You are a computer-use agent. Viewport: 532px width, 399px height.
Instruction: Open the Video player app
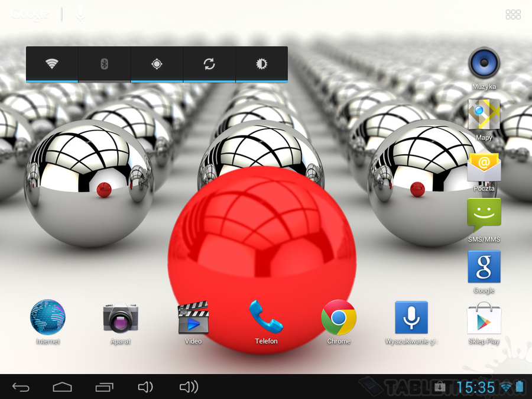tap(193, 318)
